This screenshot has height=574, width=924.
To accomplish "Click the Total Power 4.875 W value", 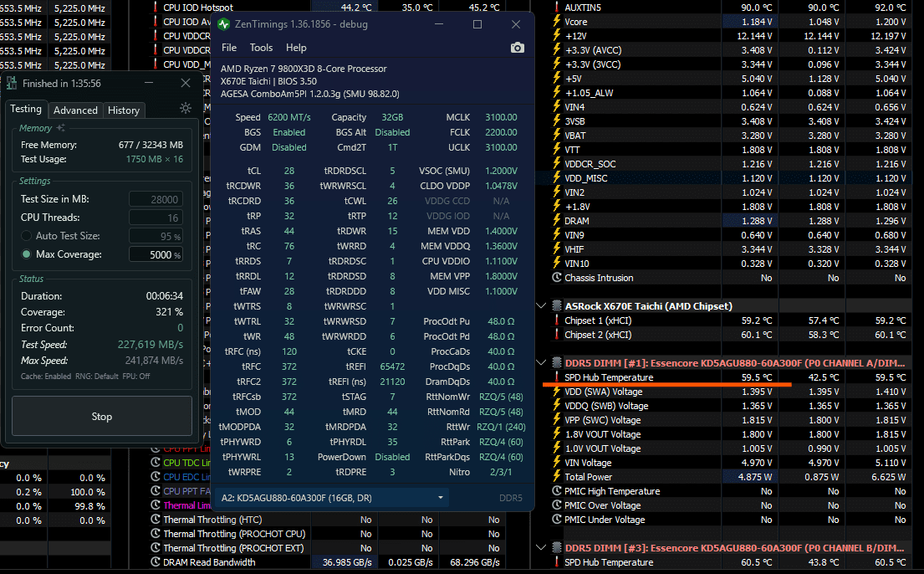I will pos(755,477).
